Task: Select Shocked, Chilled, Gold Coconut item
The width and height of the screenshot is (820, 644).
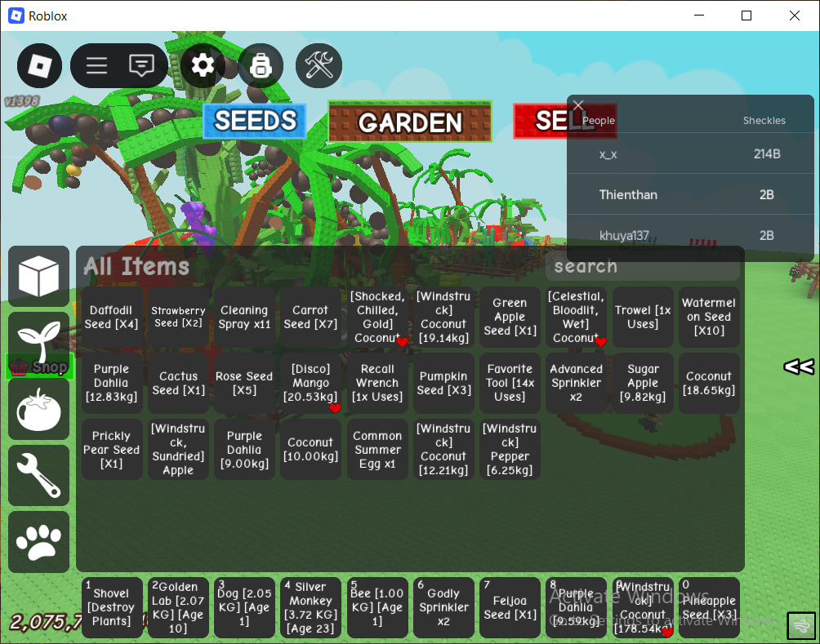Action: tap(377, 317)
